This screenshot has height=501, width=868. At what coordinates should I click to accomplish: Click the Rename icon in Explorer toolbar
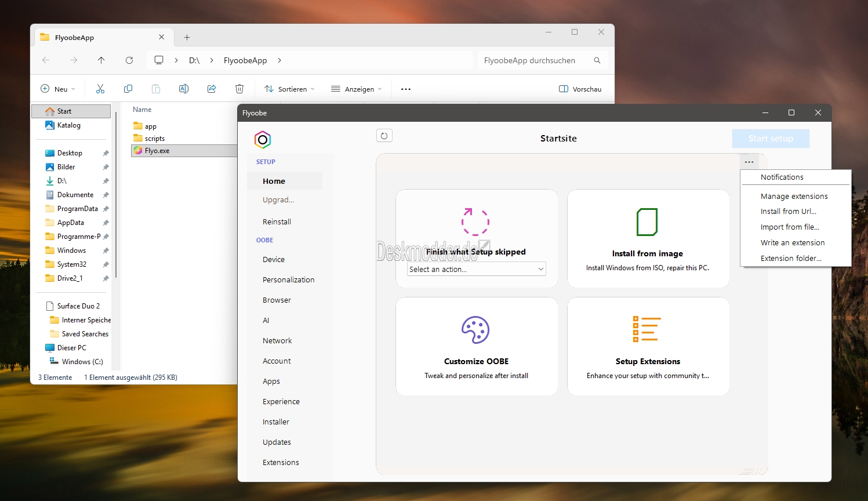point(184,89)
